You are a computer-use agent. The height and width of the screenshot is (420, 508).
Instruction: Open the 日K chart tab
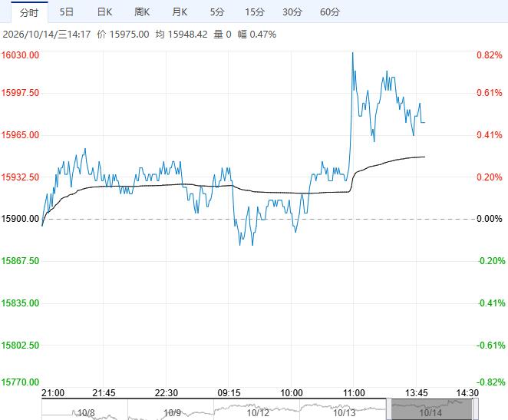[x=104, y=12]
